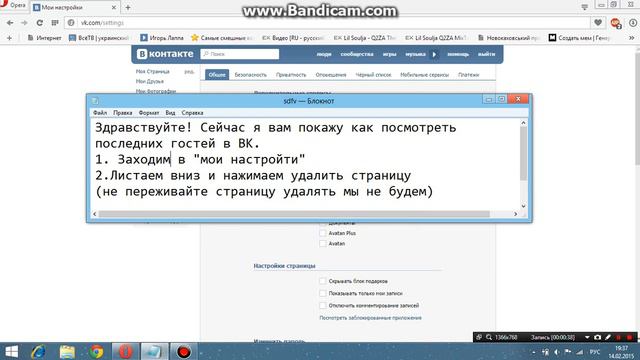Open the ВсеТВ bookmark
Viewport: 640px width, 360px height.
99,38
